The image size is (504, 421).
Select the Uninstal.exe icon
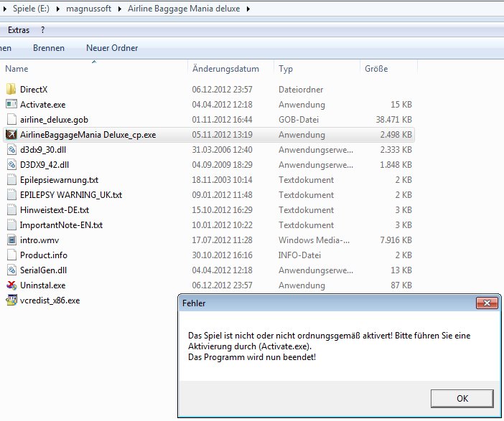click(11, 285)
